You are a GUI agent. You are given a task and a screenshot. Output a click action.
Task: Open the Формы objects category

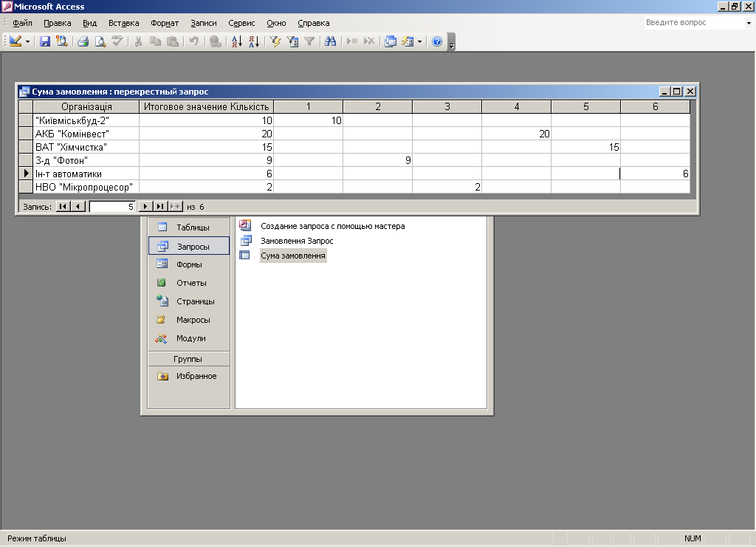point(189,264)
